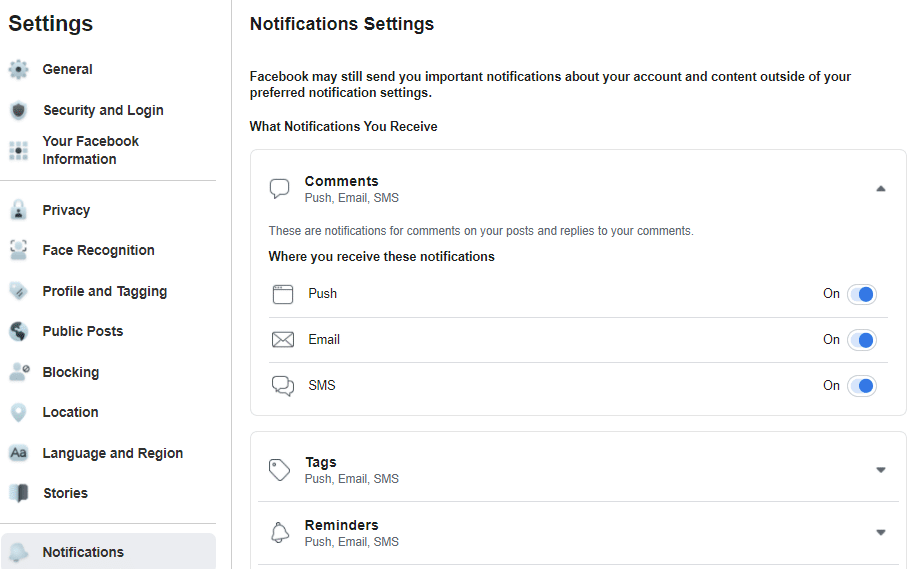Viewport: 920px width, 569px height.
Task: Disable the Email notifications toggle
Action: pyautogui.click(x=861, y=340)
